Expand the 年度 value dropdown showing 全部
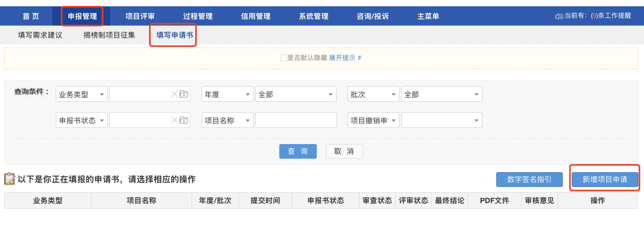 tap(296, 94)
